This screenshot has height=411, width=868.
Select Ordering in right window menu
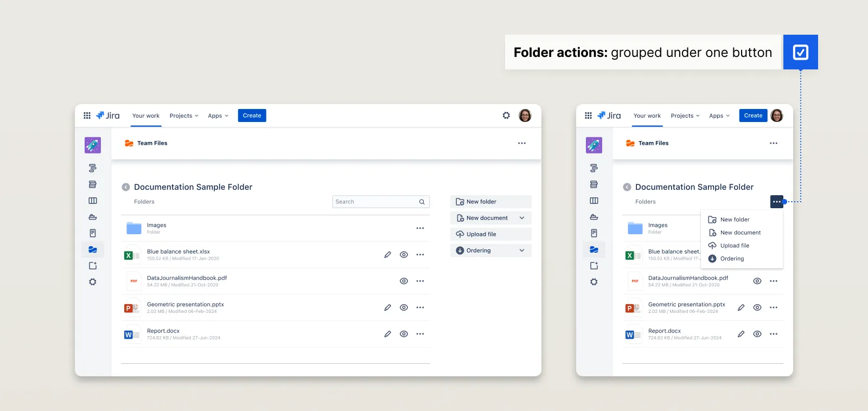[x=742, y=259]
